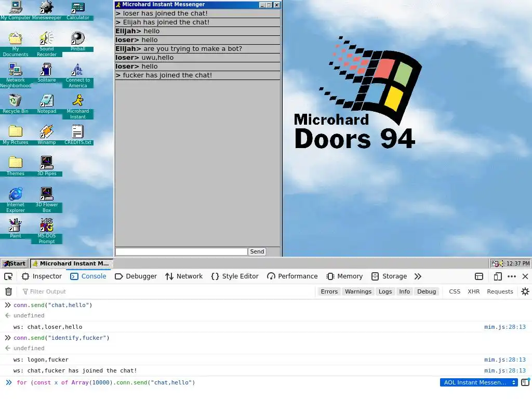532x399 pixels.
Task: Open the Recycle Bin icon
Action: click(x=15, y=104)
